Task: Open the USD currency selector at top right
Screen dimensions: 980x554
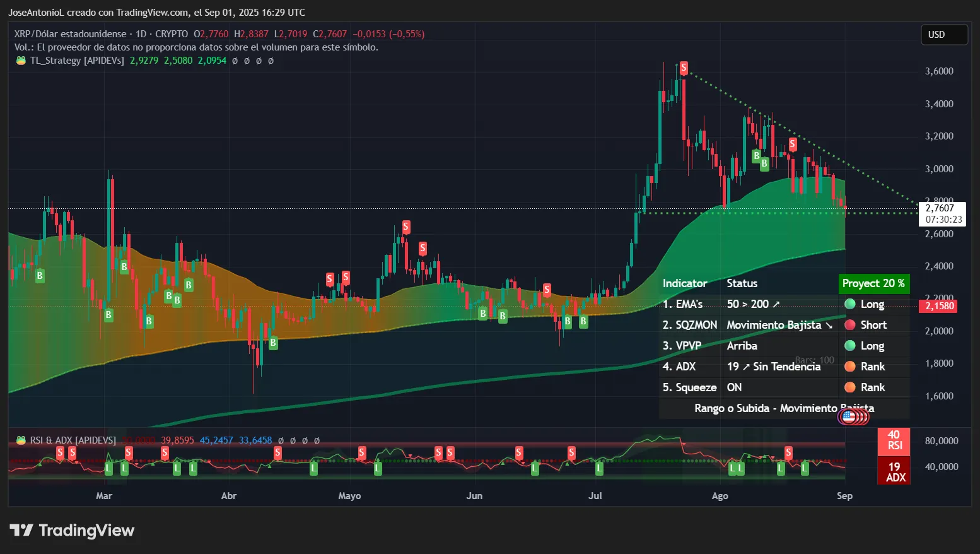Action: coord(944,35)
